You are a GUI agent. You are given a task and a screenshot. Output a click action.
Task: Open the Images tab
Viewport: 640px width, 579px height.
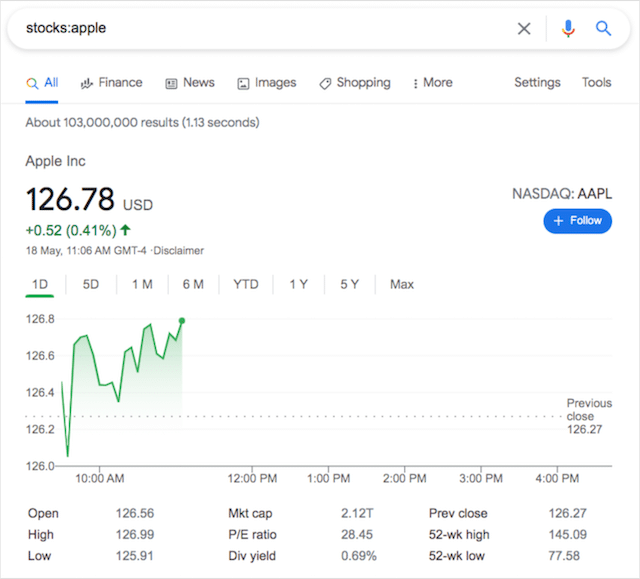click(267, 83)
